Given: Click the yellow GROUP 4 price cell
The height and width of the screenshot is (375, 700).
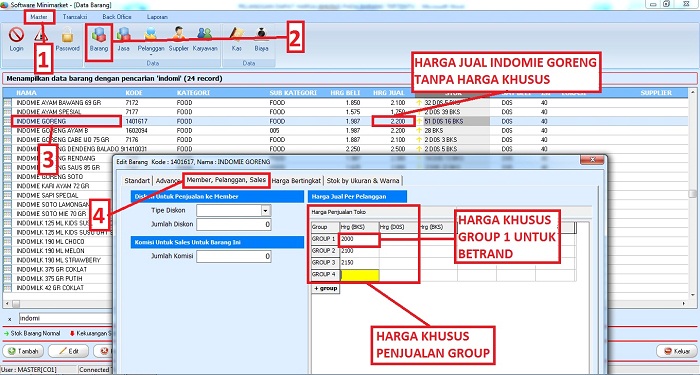Looking at the screenshot, I should [x=359, y=275].
